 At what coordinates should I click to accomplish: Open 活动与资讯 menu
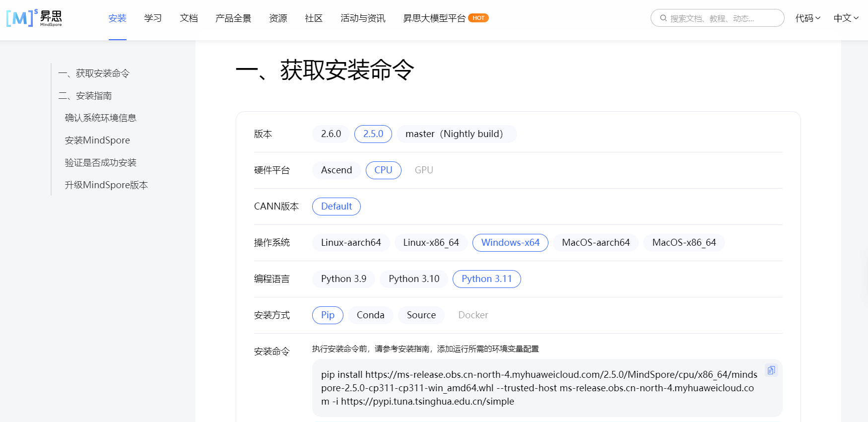click(x=363, y=18)
